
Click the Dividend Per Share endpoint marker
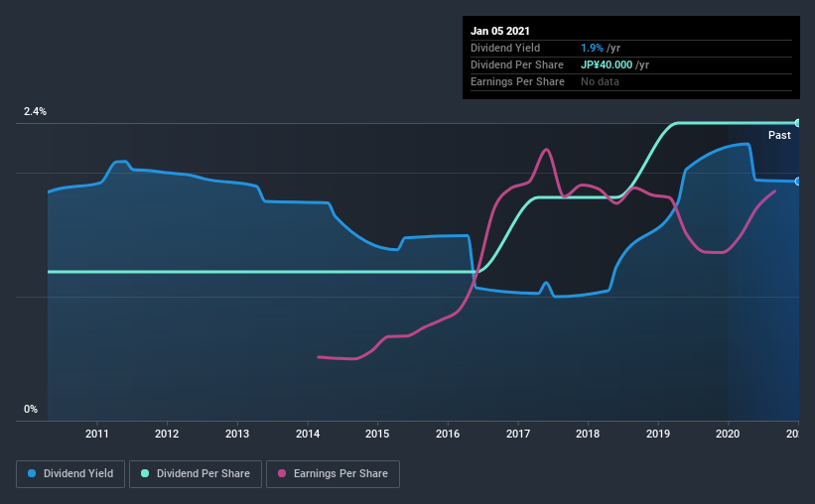tap(797, 123)
